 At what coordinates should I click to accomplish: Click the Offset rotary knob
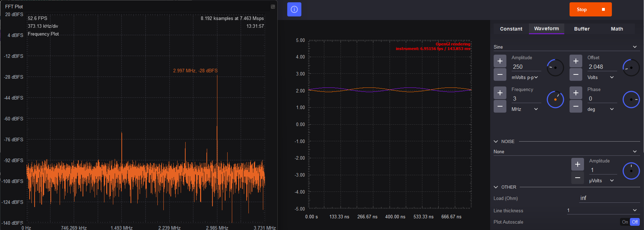click(x=631, y=68)
